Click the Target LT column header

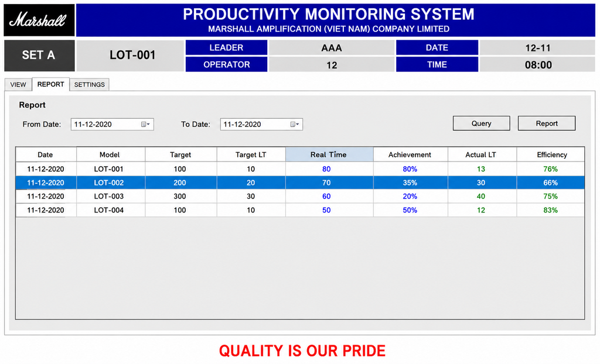coord(251,154)
